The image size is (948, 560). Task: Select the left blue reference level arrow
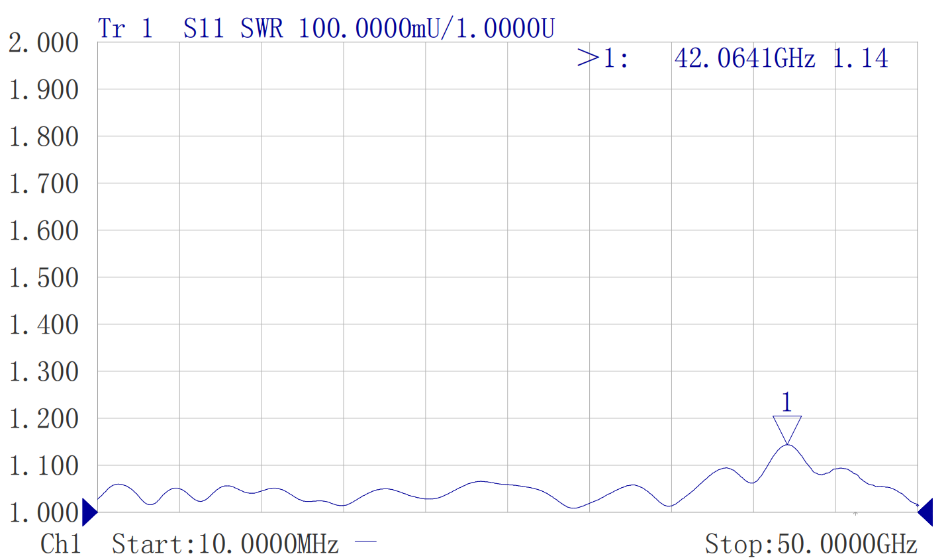pyautogui.click(x=89, y=512)
